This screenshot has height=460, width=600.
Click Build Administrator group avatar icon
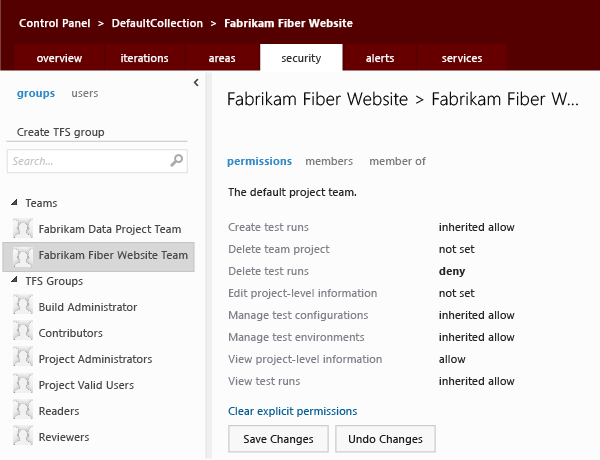click(23, 306)
